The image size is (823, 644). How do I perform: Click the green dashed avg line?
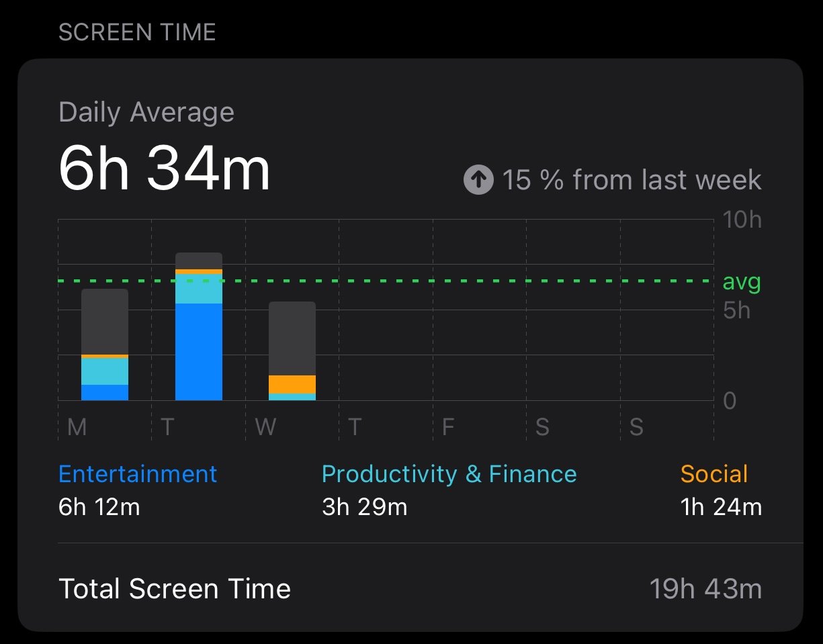386,281
